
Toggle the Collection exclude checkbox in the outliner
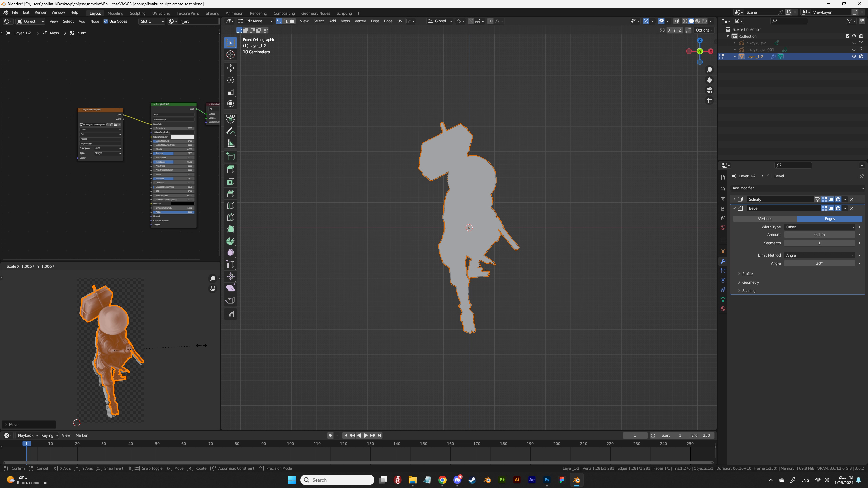[x=847, y=36]
